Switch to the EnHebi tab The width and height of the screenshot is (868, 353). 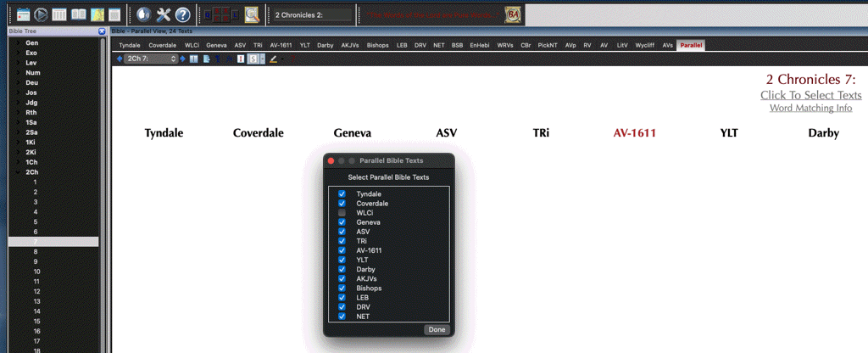point(480,46)
